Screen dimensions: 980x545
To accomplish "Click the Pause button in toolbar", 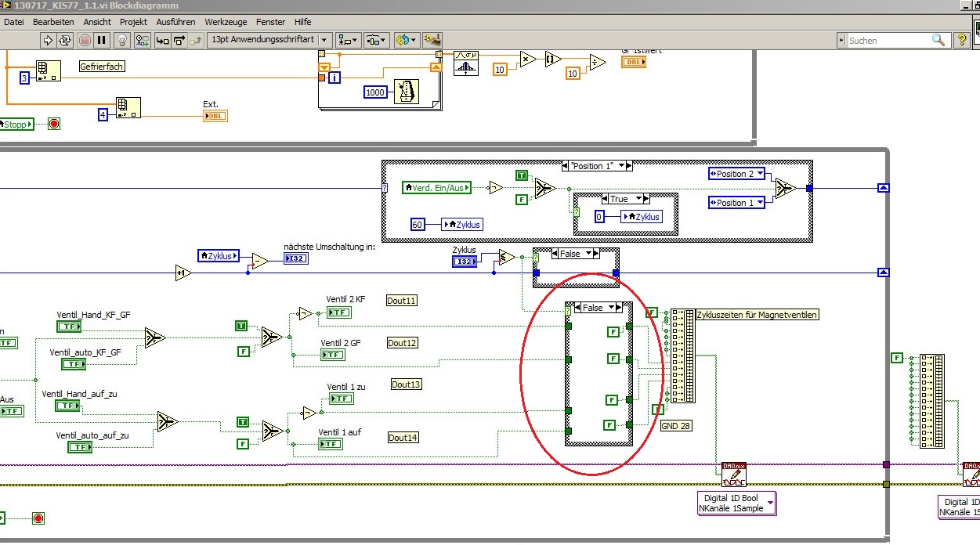I will coord(102,40).
